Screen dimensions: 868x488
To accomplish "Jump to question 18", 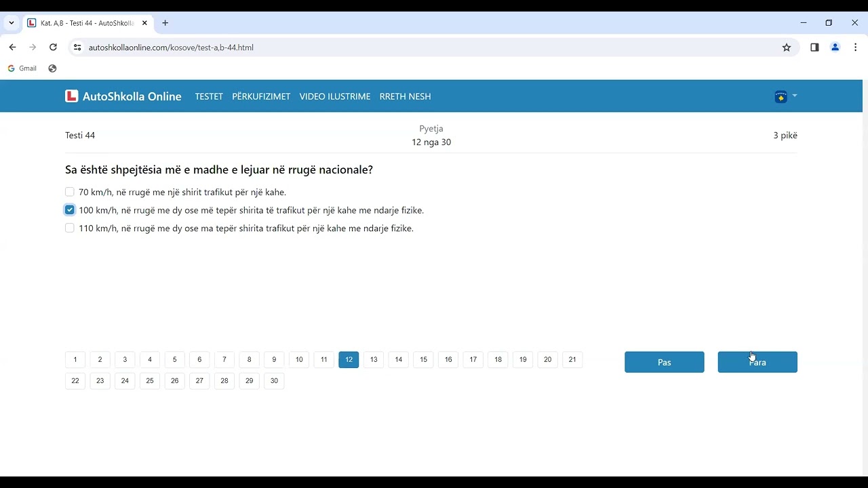I will pos(498,359).
